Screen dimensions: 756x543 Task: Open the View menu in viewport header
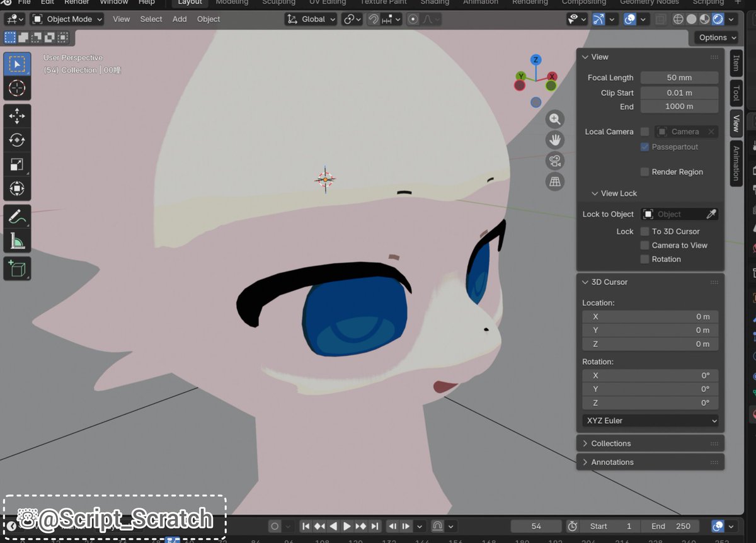point(121,19)
